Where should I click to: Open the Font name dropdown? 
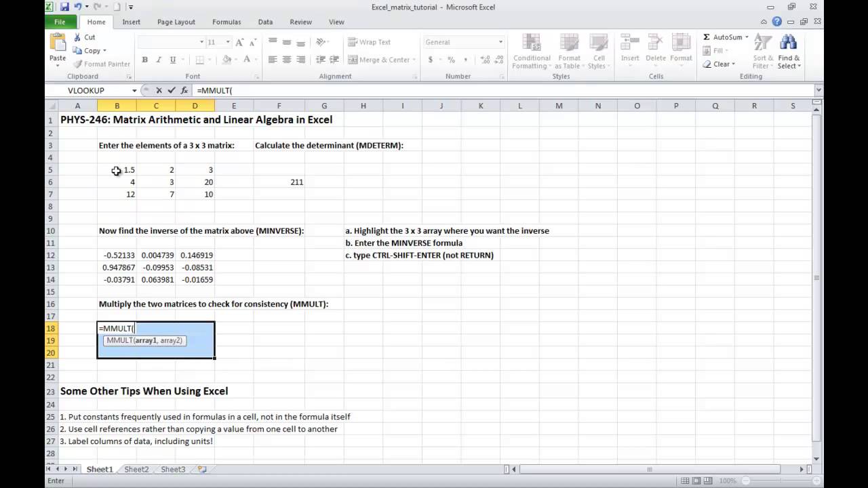point(201,42)
